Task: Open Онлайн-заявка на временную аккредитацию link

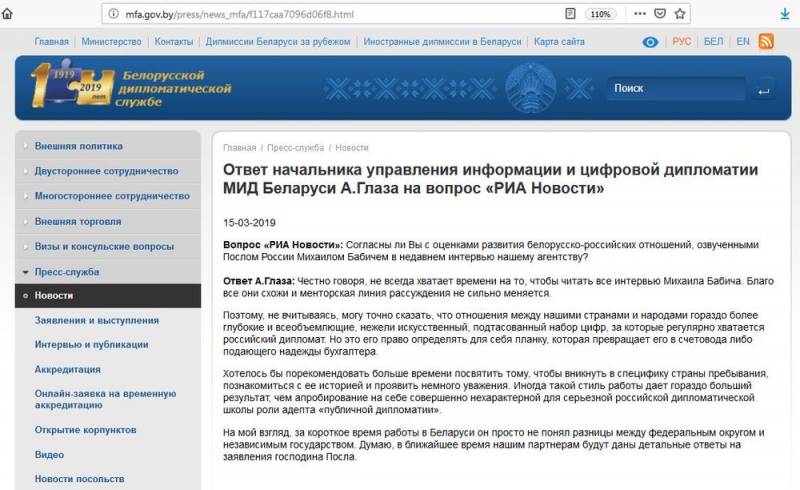Action: coord(105,399)
